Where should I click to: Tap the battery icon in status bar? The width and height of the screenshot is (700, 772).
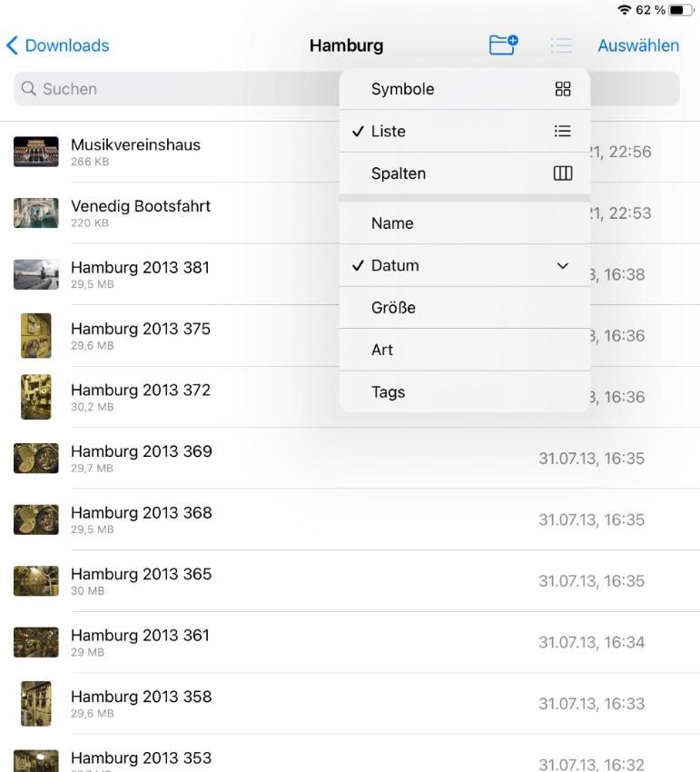coord(682,10)
